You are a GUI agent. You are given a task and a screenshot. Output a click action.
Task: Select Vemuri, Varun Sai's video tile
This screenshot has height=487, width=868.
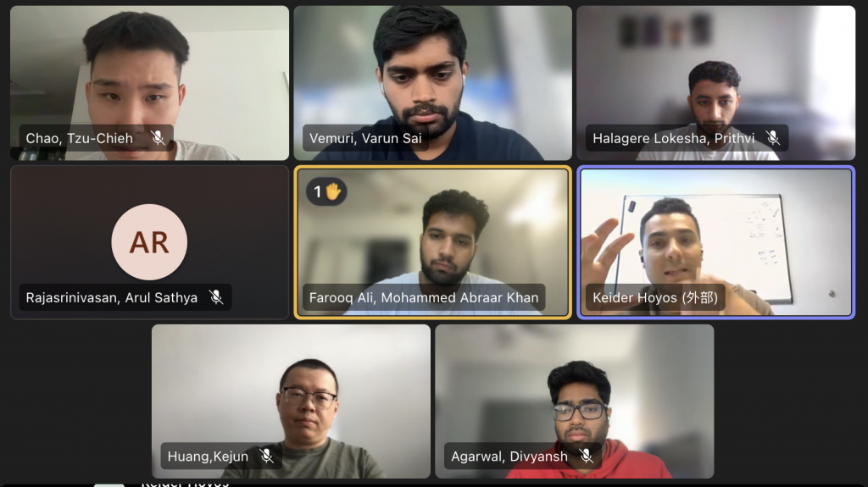click(x=433, y=83)
